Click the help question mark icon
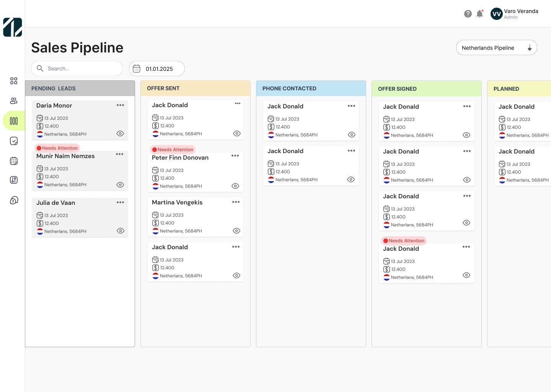551x392 pixels. click(468, 14)
